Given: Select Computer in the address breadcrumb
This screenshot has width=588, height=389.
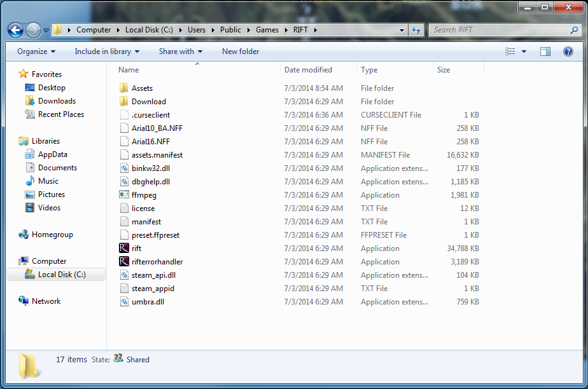Looking at the screenshot, I should [x=94, y=30].
